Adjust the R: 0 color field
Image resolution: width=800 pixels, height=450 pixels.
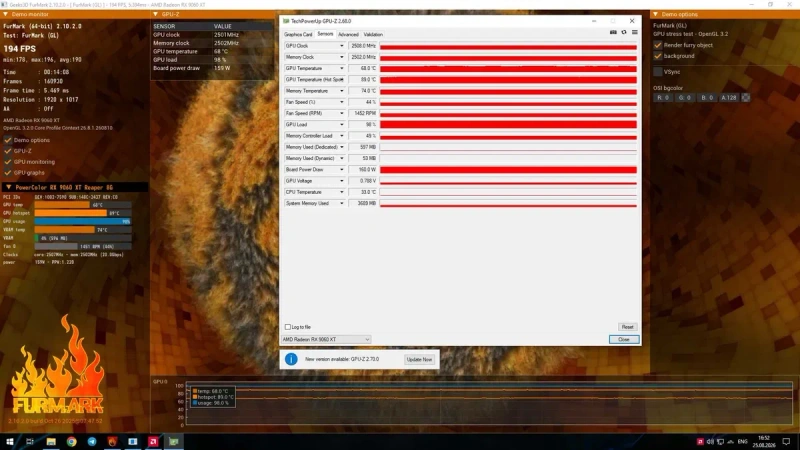[x=663, y=97]
